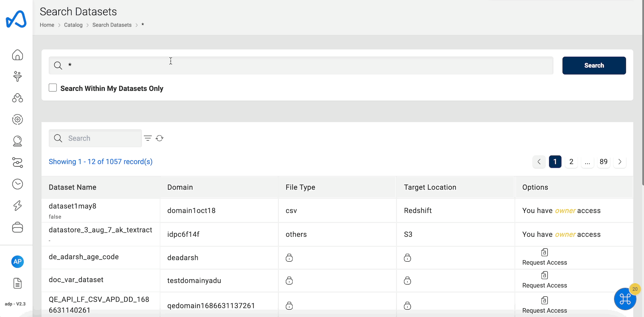
Task: Open the clock sidebar icon
Action: [17, 184]
